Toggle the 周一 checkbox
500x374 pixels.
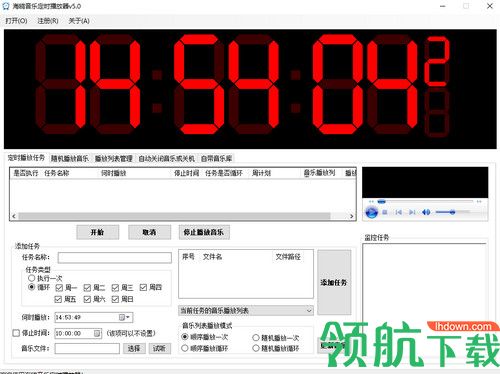click(x=59, y=287)
